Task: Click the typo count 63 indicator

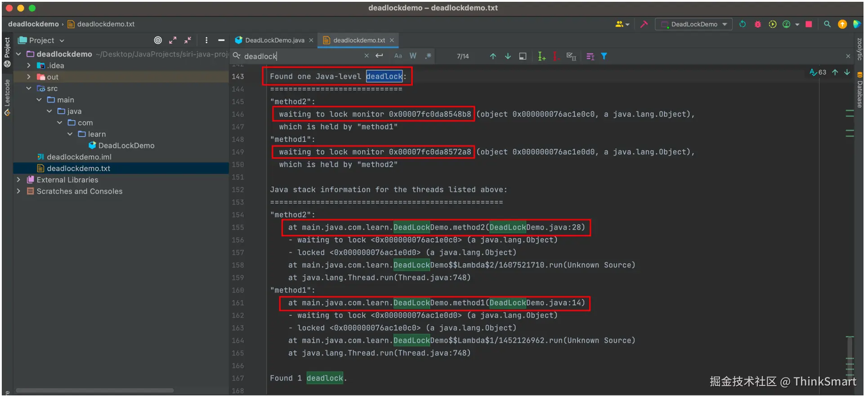Action: [818, 72]
